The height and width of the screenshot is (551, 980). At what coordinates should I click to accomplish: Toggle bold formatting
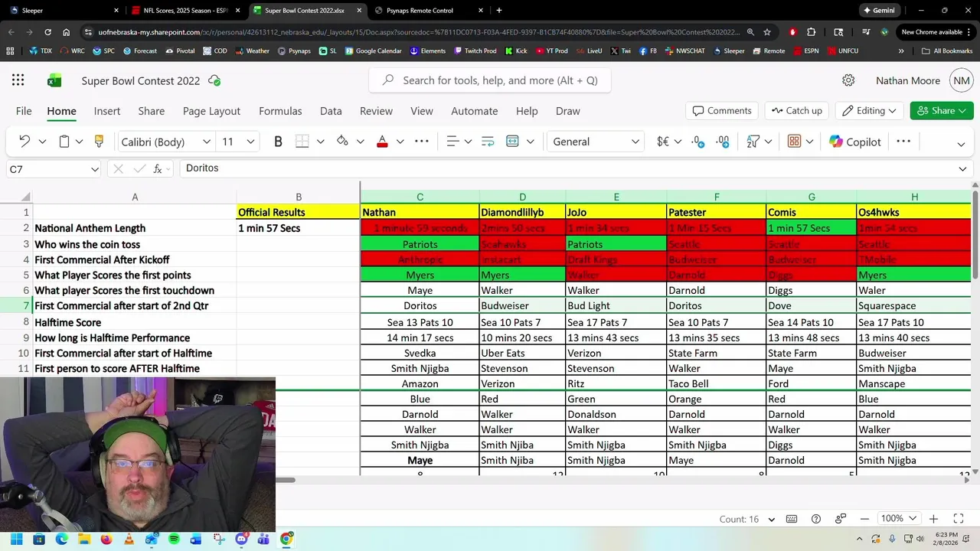[278, 142]
